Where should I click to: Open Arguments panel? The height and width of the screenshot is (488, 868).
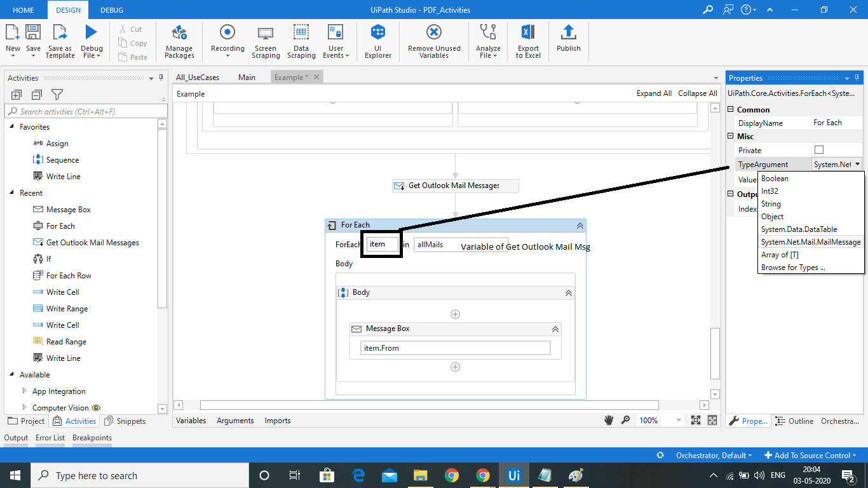[x=235, y=421]
